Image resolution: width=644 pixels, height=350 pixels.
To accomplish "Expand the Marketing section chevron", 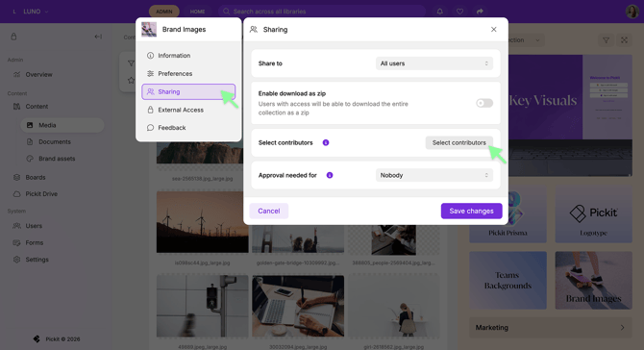I will (622, 328).
